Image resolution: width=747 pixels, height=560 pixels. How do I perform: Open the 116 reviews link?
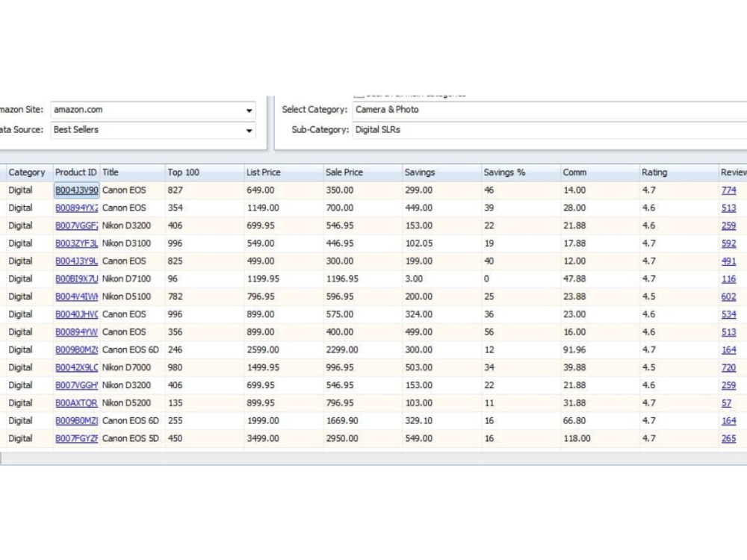coord(728,279)
